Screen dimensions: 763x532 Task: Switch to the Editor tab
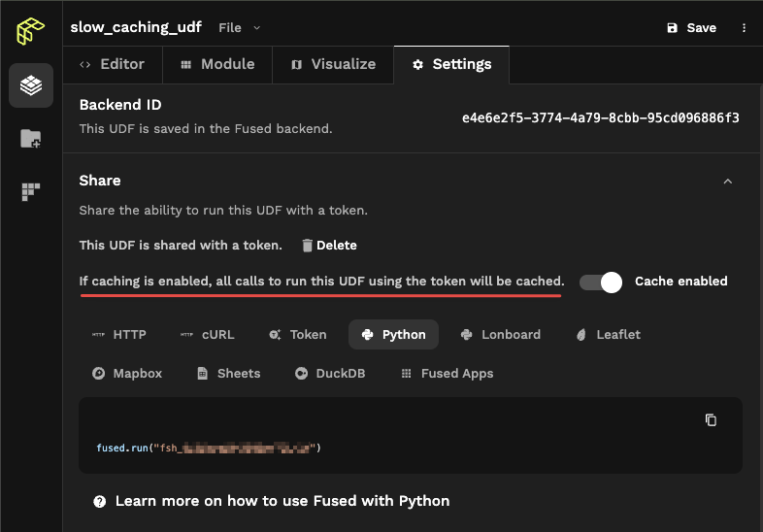coord(113,64)
